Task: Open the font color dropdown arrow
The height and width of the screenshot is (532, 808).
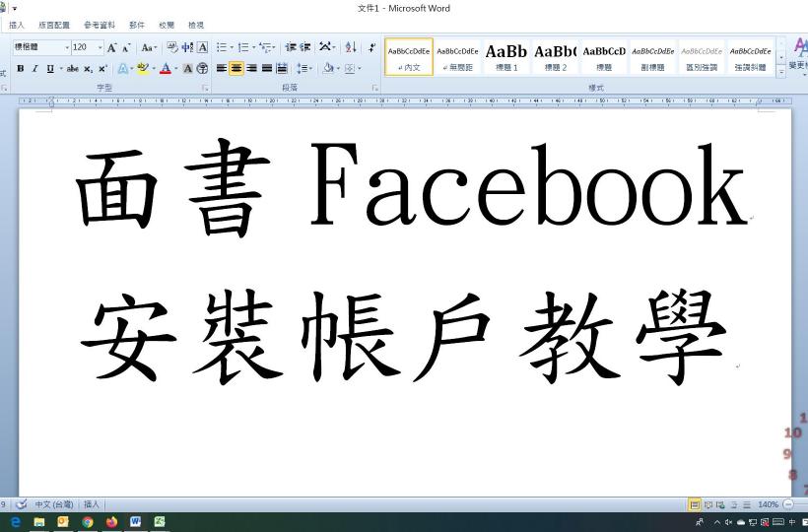Action: coord(176,69)
